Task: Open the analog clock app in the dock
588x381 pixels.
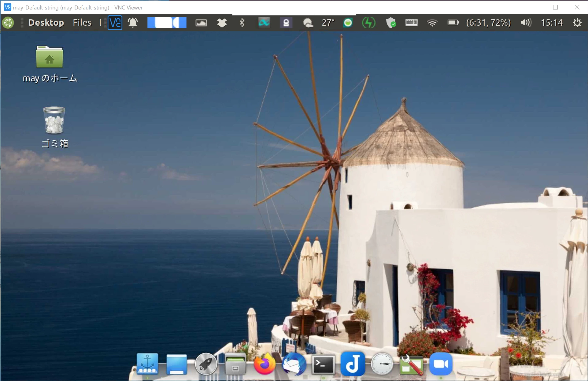Action: pyautogui.click(x=382, y=364)
